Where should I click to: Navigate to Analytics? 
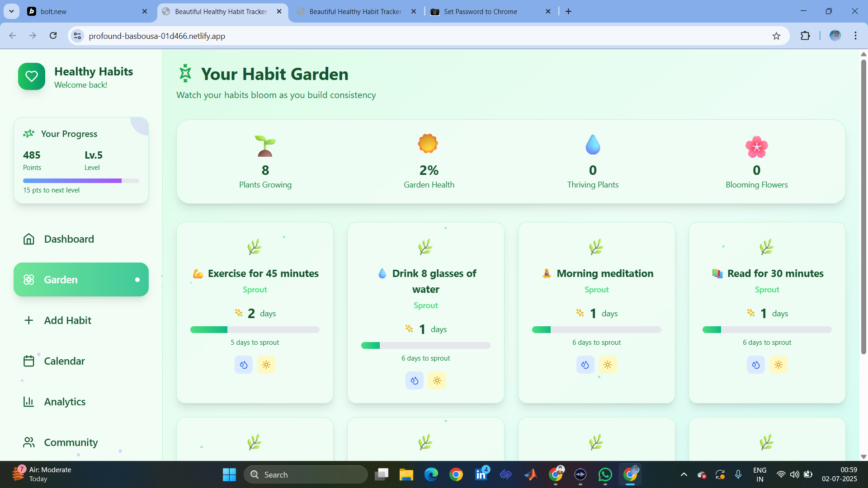pos(65,402)
